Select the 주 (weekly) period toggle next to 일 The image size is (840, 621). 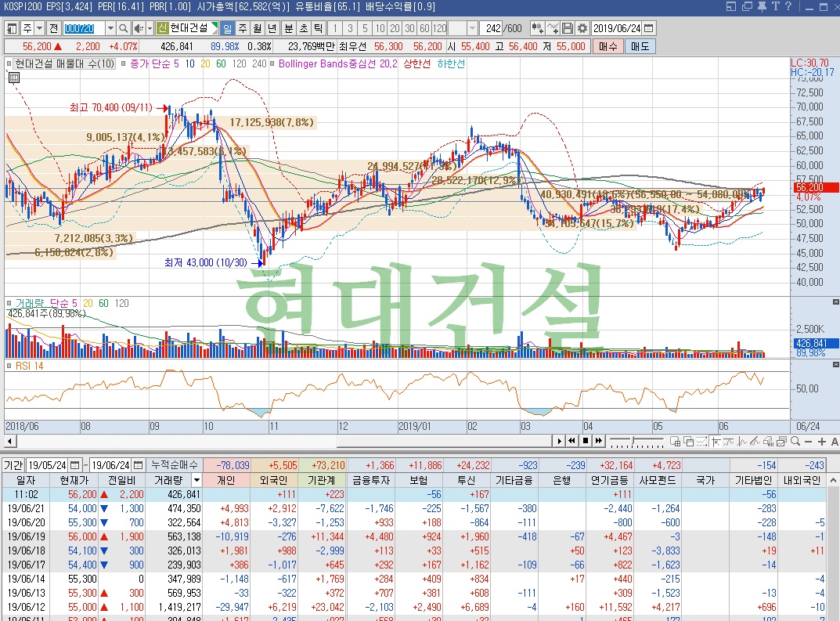243,28
